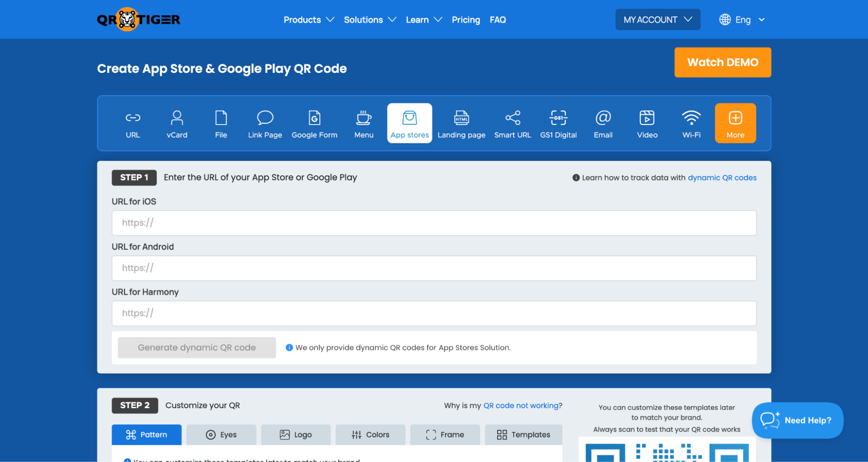Focus the URL for Android field

point(434,268)
